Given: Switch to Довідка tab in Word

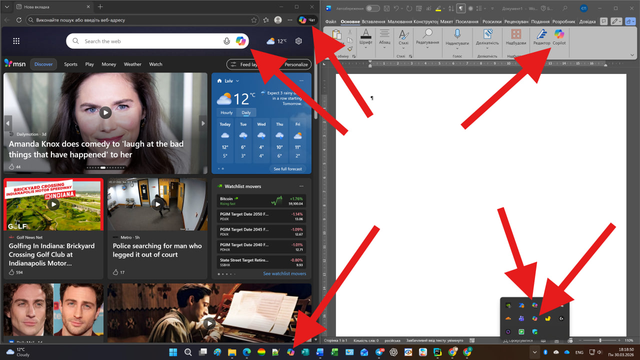Looking at the screenshot, I should click(587, 22).
